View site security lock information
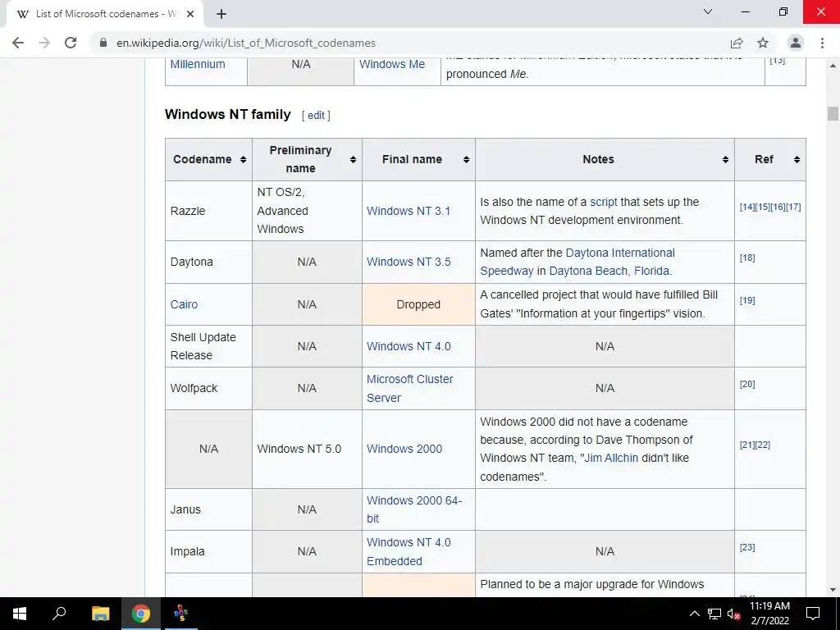The height and width of the screenshot is (630, 840). pos(103,43)
